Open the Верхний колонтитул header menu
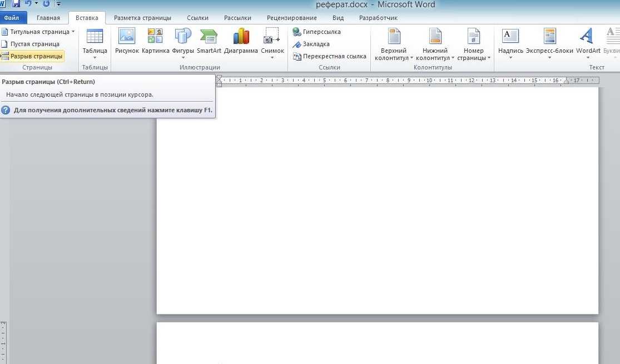 point(394,44)
